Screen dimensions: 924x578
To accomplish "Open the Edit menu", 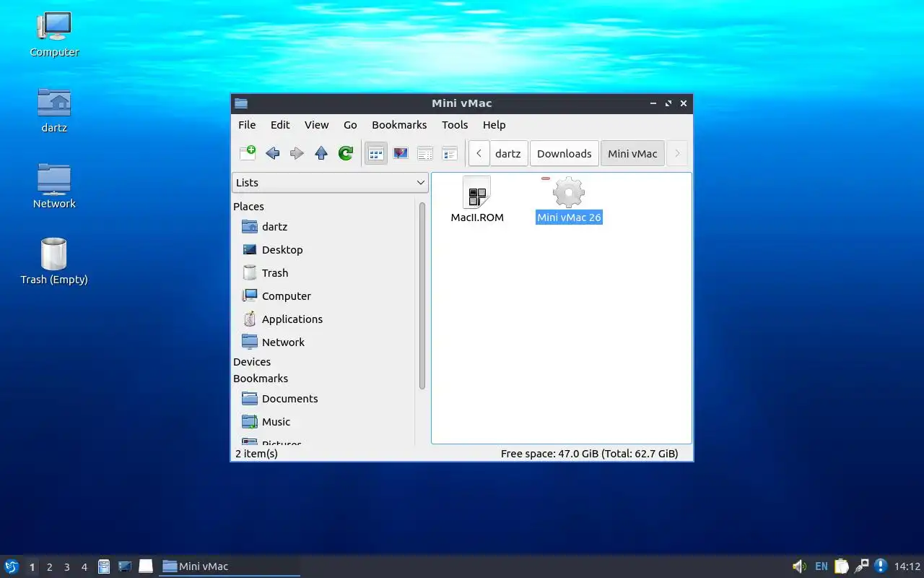I will click(280, 125).
